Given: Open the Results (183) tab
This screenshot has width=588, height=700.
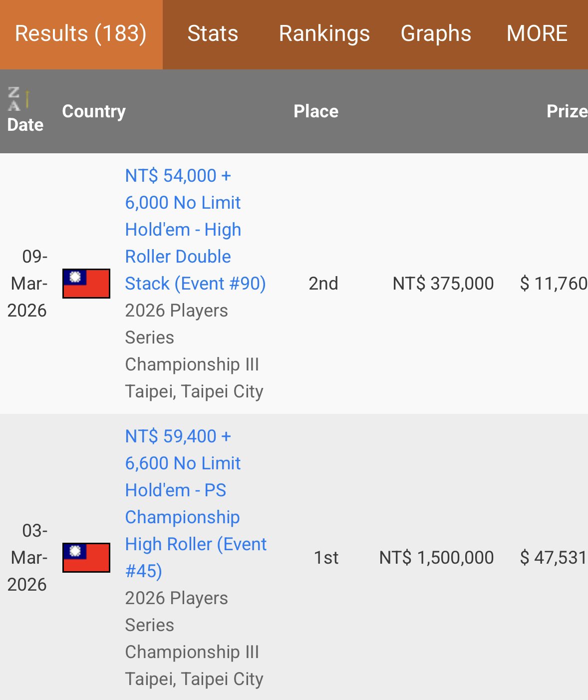Looking at the screenshot, I should (81, 34).
